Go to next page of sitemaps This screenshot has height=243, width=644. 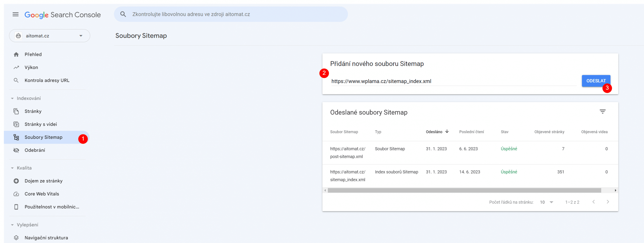pos(608,202)
